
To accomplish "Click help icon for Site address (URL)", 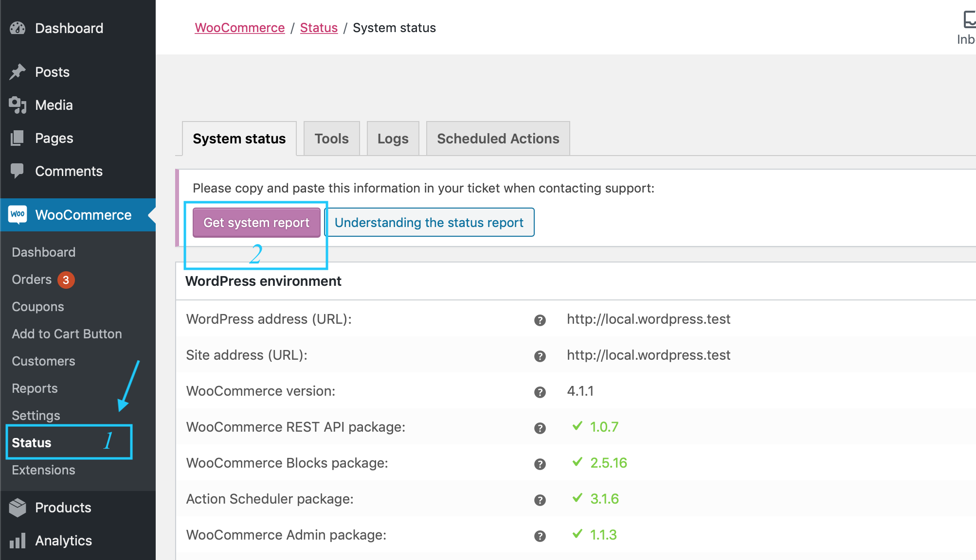I will 540,356.
